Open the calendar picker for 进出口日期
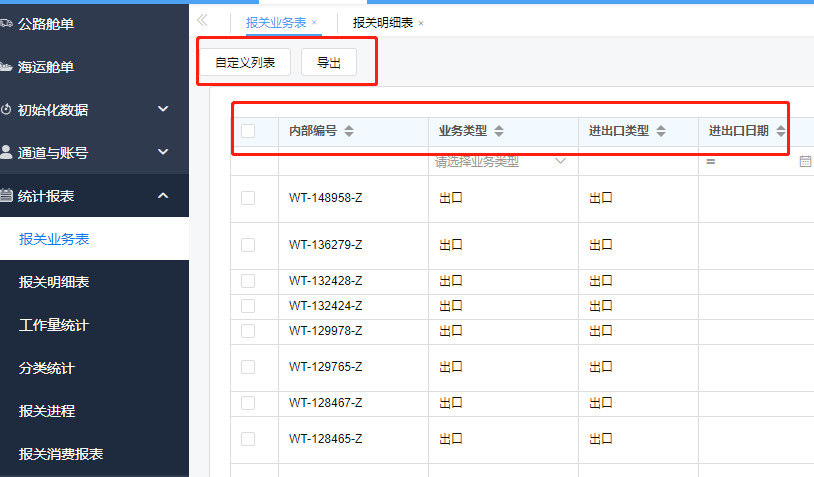Image resolution: width=814 pixels, height=477 pixels. coord(805,161)
